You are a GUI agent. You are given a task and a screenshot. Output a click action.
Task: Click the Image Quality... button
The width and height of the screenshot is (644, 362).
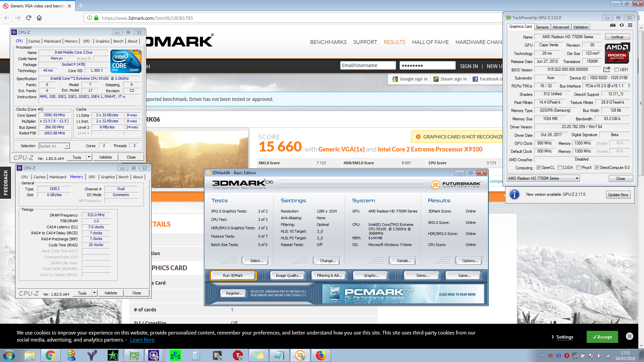[x=288, y=276]
